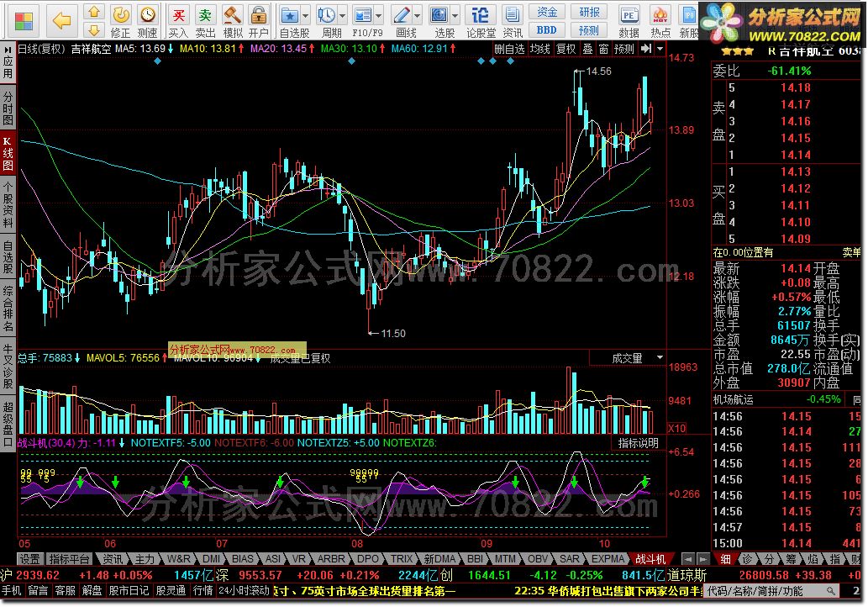
Task: Expand the 画线 drawing dropdown arrow
Action: point(417,16)
